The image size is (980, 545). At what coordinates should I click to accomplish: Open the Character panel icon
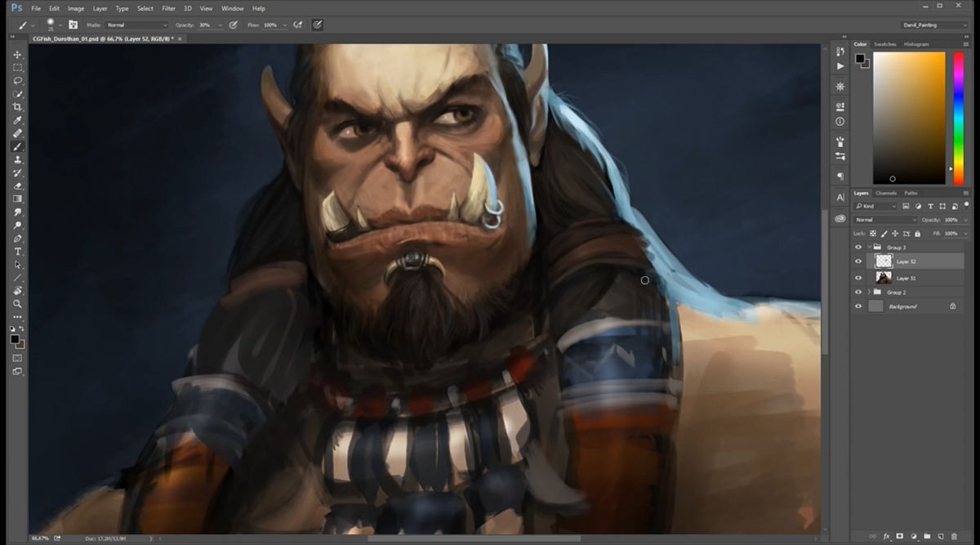click(x=840, y=197)
